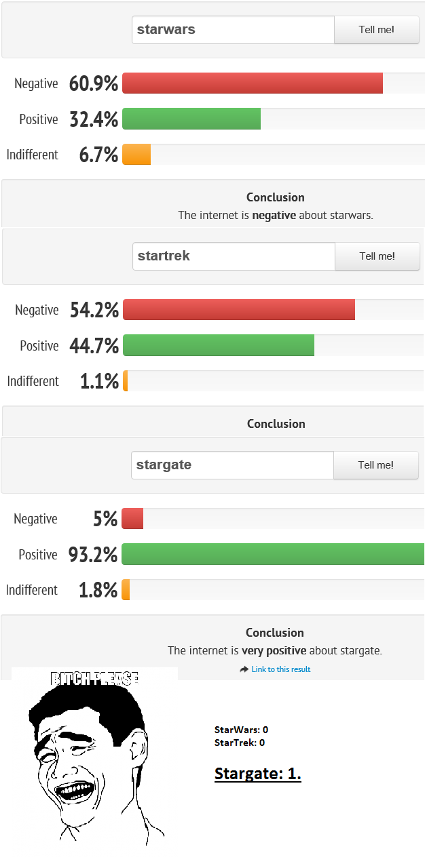
Task: Click the share arrow icon beside the result link
Action: pyautogui.click(x=244, y=669)
